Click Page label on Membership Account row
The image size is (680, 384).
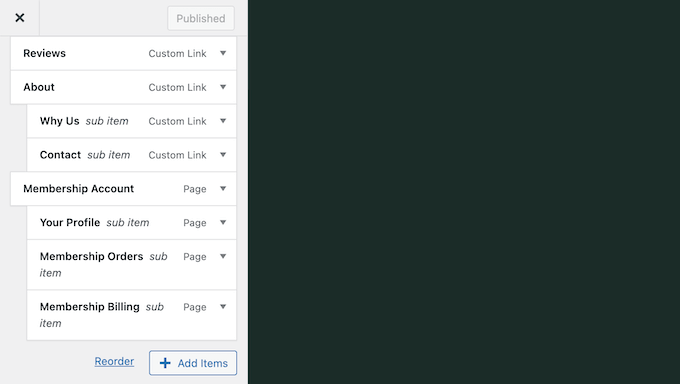click(x=195, y=189)
